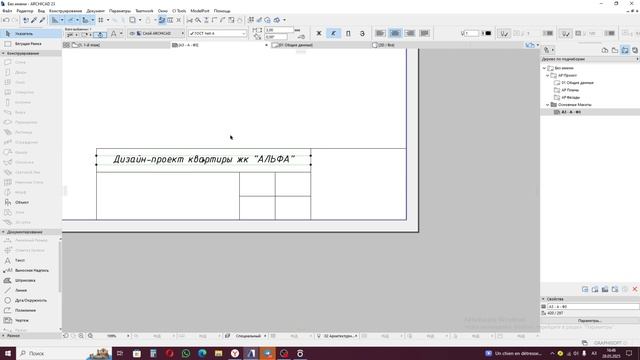Click the Text tool settings A icon
Image resolution: width=640 pixels, height=360 pixels.
pyautogui.click(x=113, y=33)
